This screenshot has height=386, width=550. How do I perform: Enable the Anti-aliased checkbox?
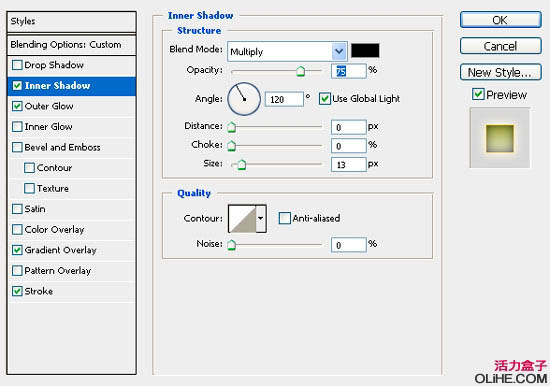point(284,218)
